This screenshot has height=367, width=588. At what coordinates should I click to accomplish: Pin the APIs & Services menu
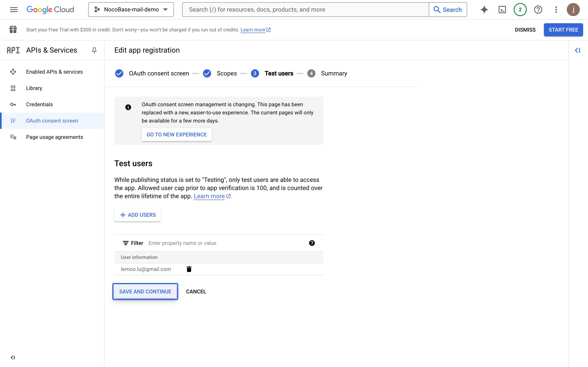[x=94, y=50]
